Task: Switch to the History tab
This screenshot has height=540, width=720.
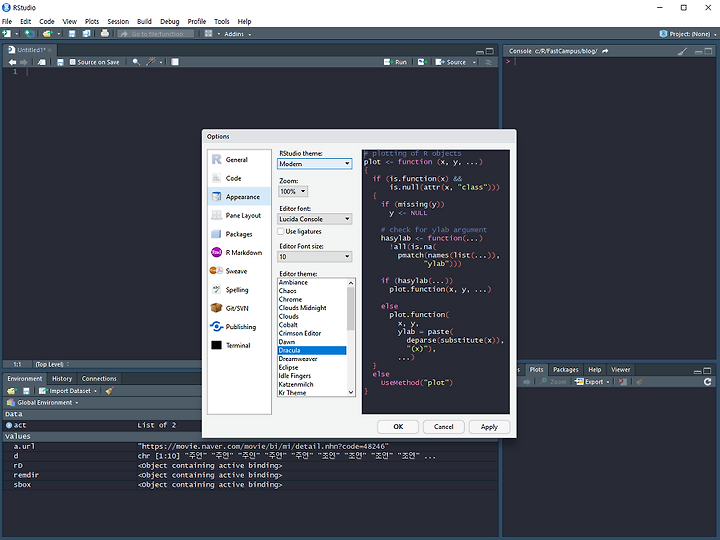Action: (62, 378)
